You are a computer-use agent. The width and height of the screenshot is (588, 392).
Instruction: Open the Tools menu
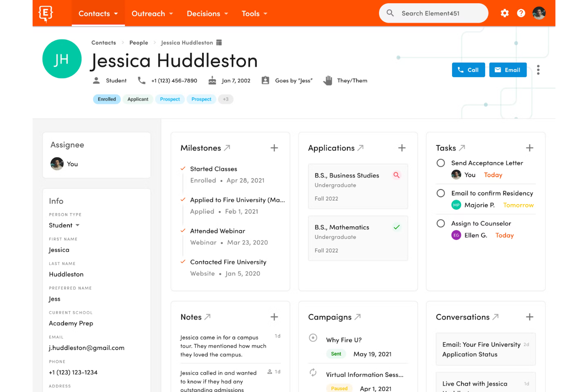coord(254,13)
